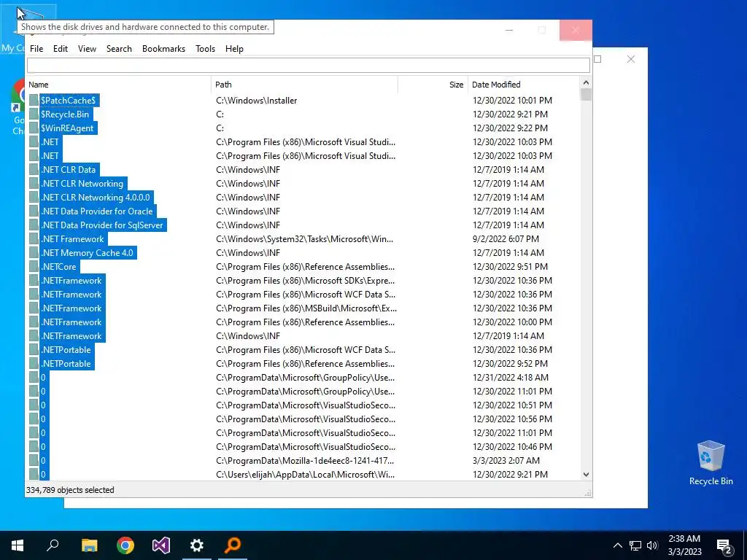
Task: Open the View menu
Action: click(x=87, y=49)
